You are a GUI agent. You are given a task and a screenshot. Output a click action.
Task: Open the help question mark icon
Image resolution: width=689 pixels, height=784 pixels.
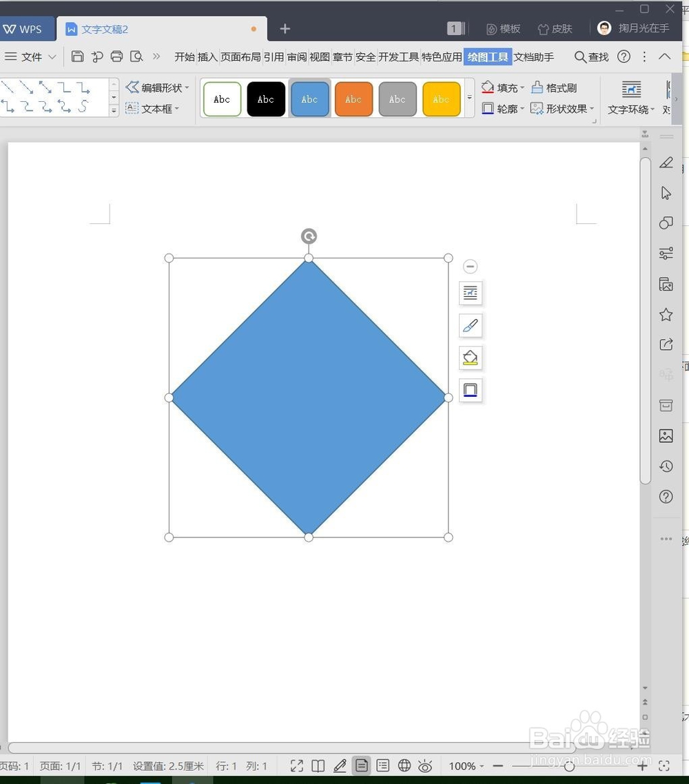tap(624, 56)
